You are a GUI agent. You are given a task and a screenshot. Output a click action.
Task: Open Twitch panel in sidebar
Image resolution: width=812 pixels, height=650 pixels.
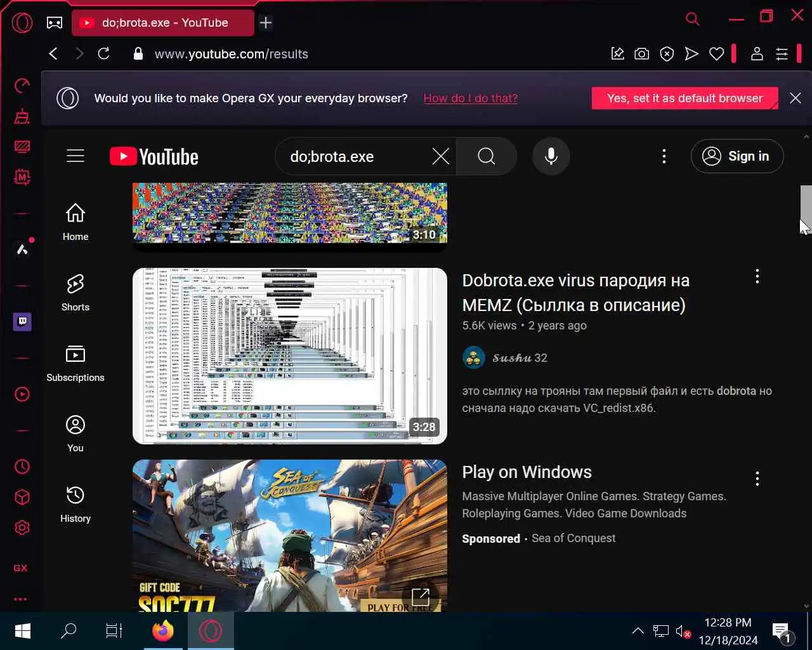tap(22, 322)
